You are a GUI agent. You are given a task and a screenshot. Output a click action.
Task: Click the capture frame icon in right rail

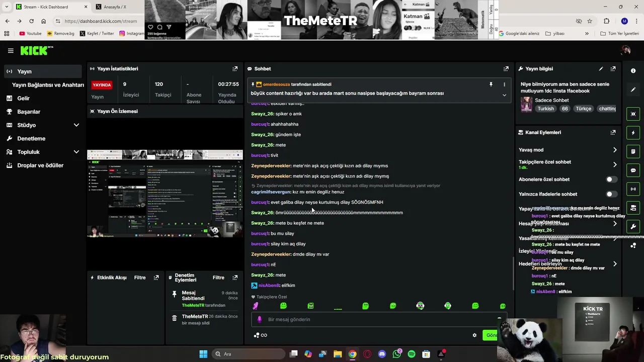click(633, 114)
